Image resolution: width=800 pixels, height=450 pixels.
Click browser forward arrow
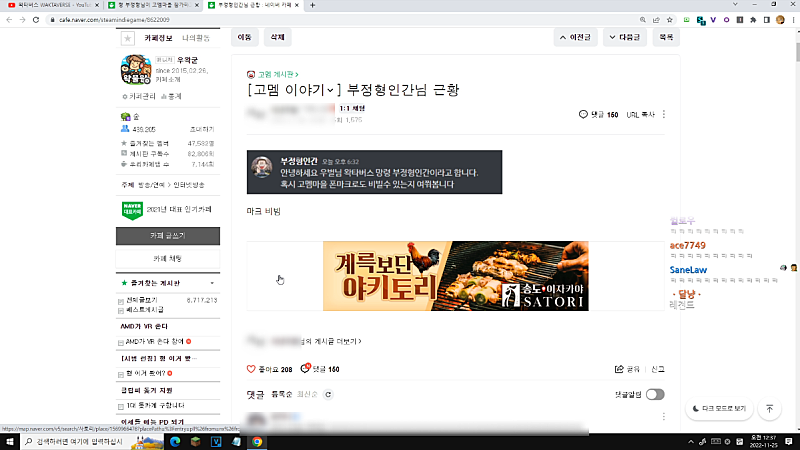pyautogui.click(x=22, y=20)
